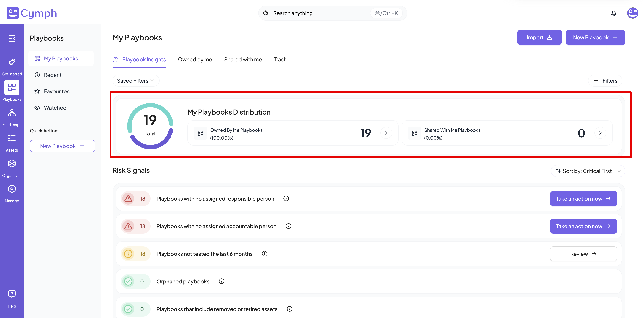Screen dimensions: 644x318
Task: Open the Help chat icon
Action: coord(12,294)
